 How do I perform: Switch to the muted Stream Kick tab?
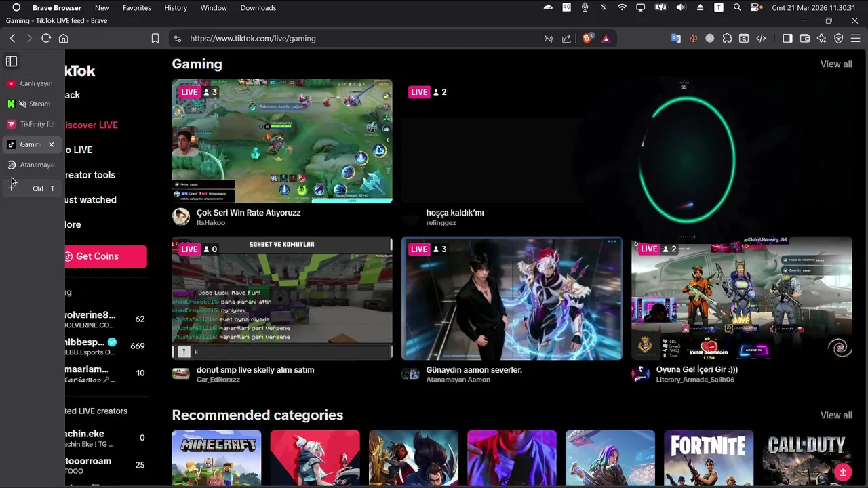(x=31, y=104)
